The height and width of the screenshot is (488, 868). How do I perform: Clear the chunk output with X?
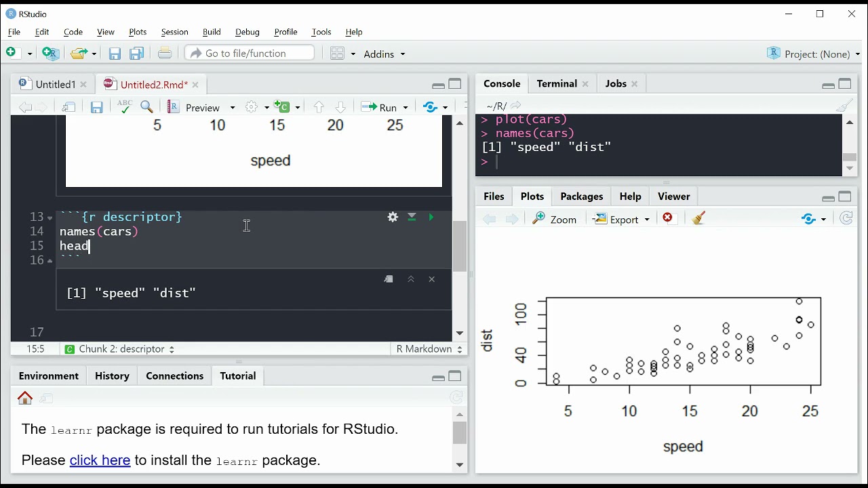point(432,279)
